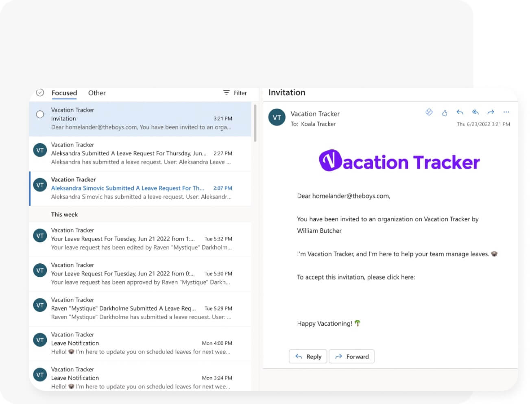Click the Reply button below the message
Image resolution: width=532 pixels, height=407 pixels.
coord(308,357)
